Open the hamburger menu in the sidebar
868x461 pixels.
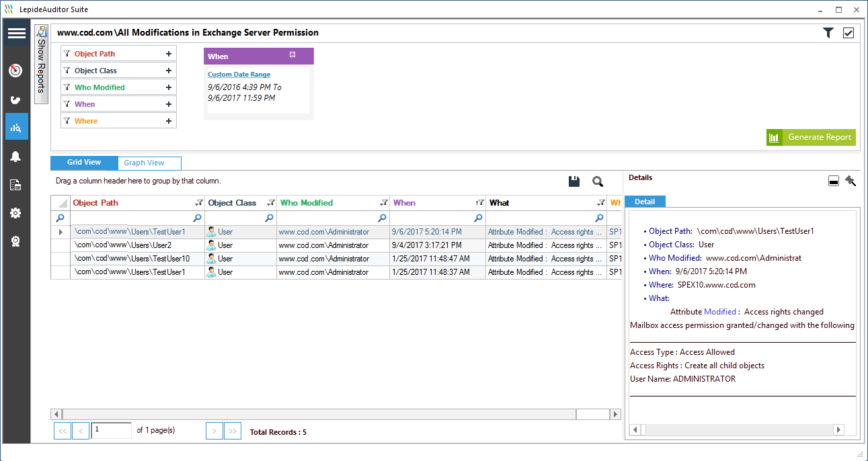16,34
